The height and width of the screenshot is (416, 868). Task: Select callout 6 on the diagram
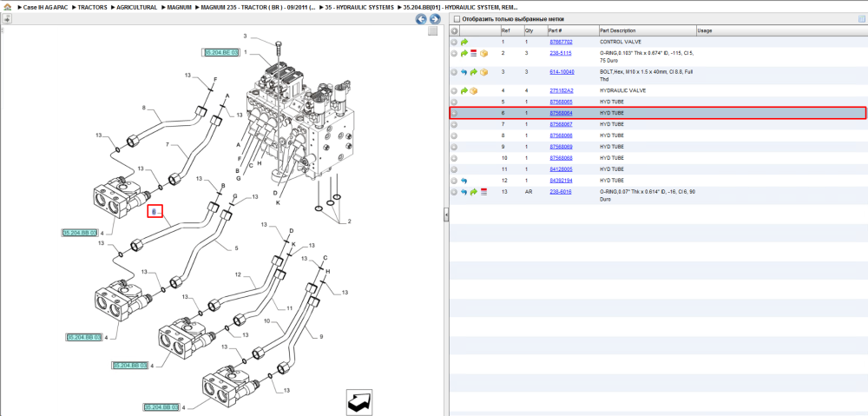pos(155,212)
